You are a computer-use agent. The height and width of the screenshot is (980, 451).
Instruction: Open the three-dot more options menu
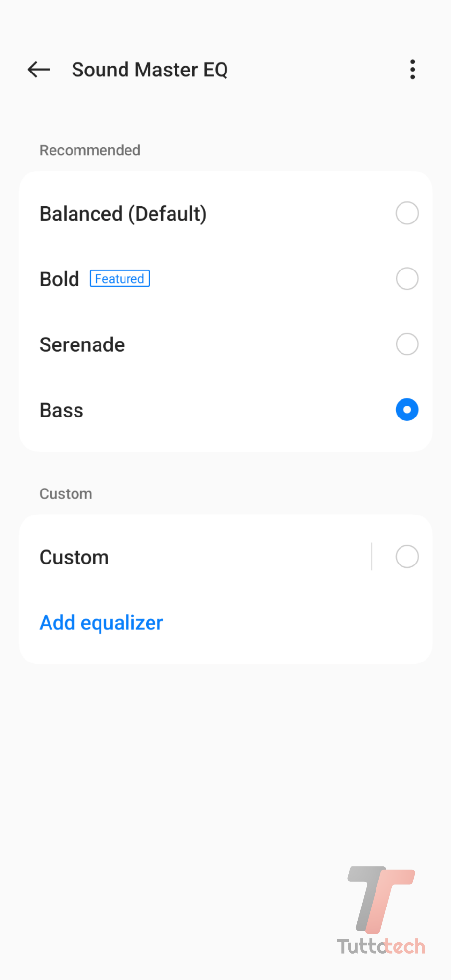[x=413, y=70]
